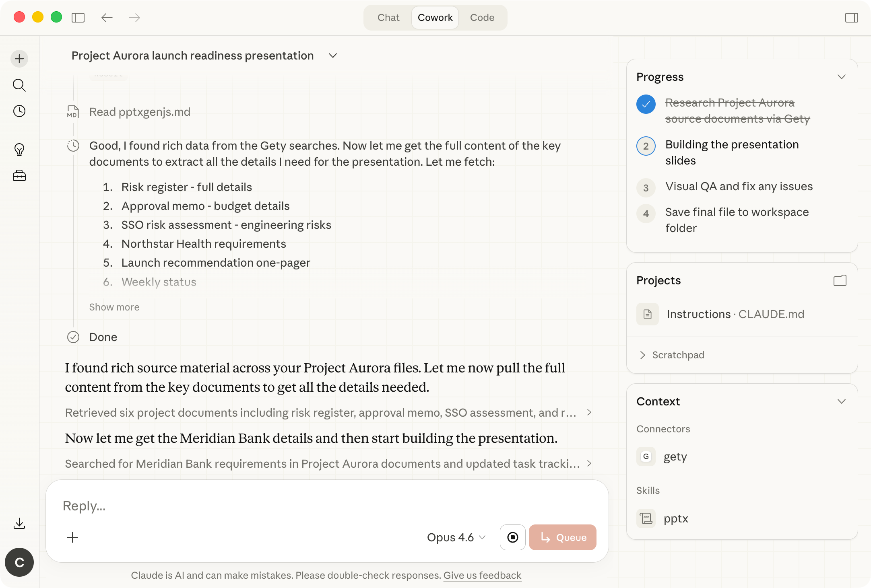Click the Show more link
The image size is (871, 588).
tap(114, 307)
